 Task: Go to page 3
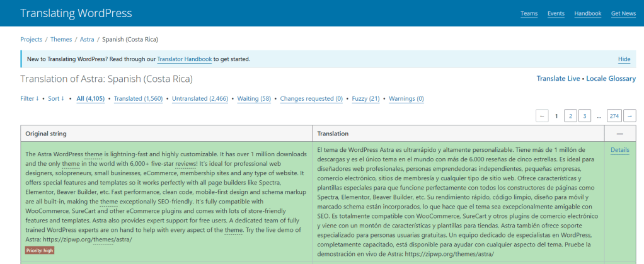click(x=584, y=116)
